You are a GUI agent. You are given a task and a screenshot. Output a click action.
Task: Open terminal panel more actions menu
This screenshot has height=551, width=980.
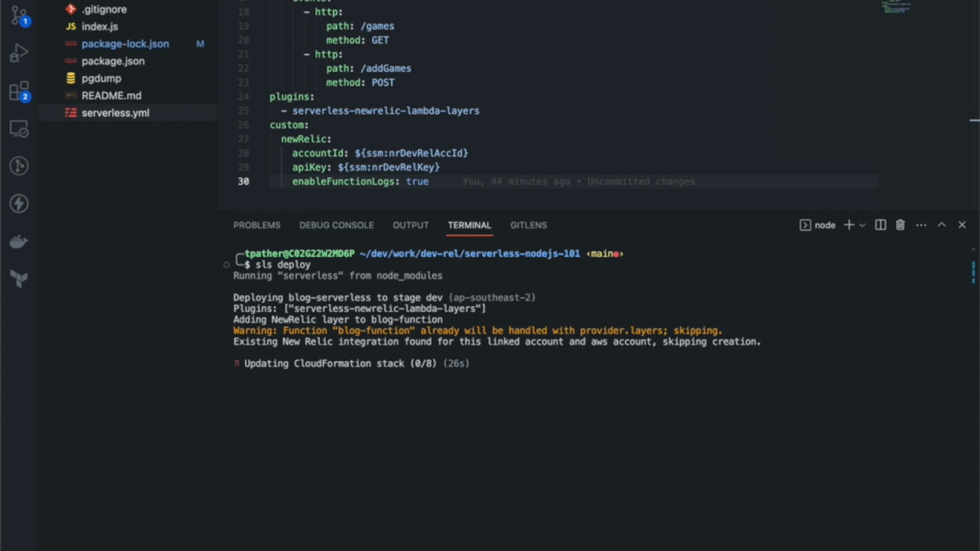(921, 225)
